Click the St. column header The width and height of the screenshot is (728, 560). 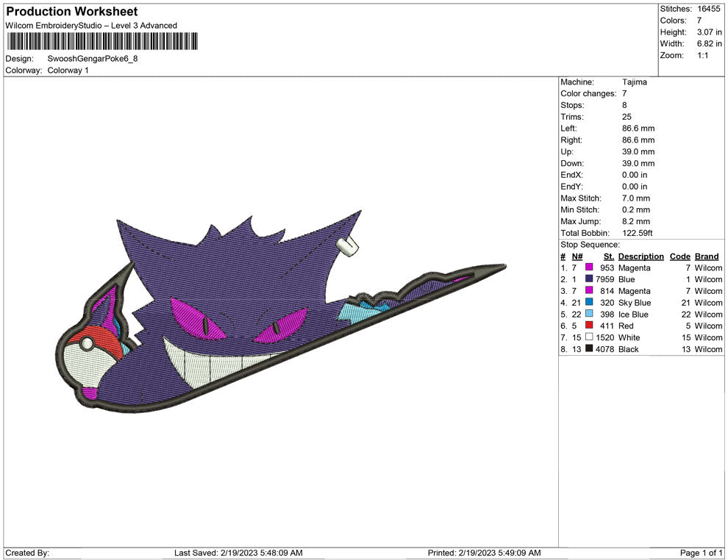tap(608, 256)
